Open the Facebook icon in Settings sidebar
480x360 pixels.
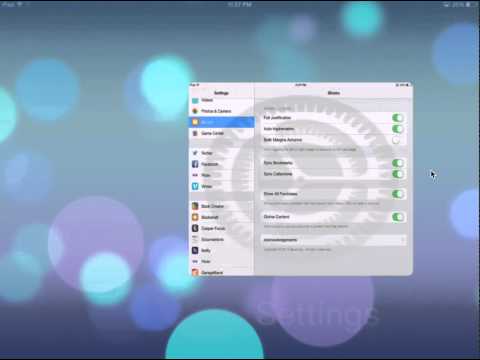[x=195, y=164]
